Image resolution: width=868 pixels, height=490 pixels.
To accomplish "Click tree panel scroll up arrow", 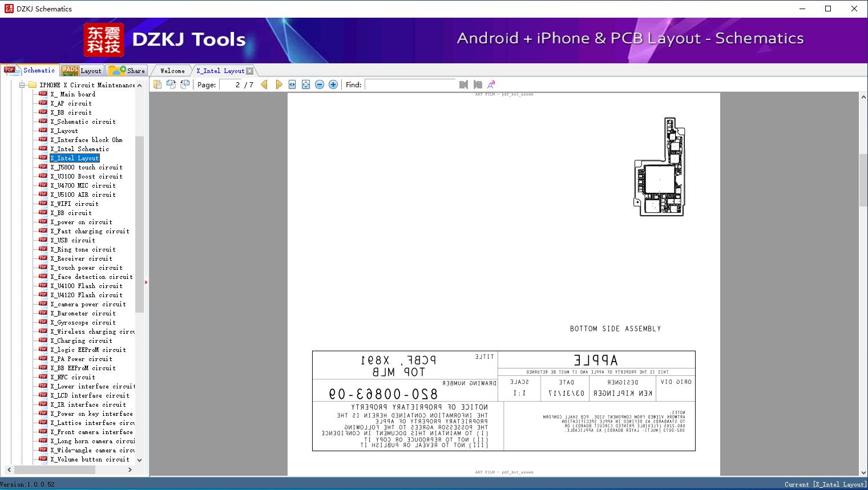I will [139, 85].
